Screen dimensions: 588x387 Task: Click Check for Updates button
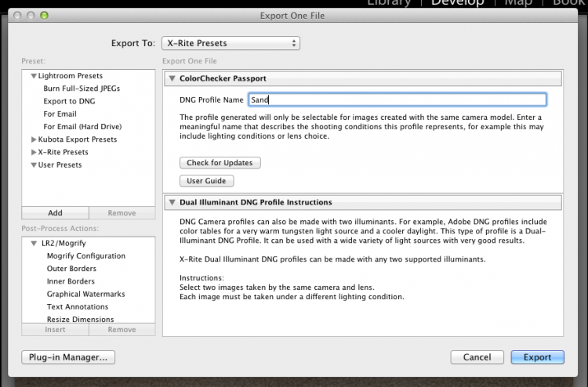click(220, 163)
